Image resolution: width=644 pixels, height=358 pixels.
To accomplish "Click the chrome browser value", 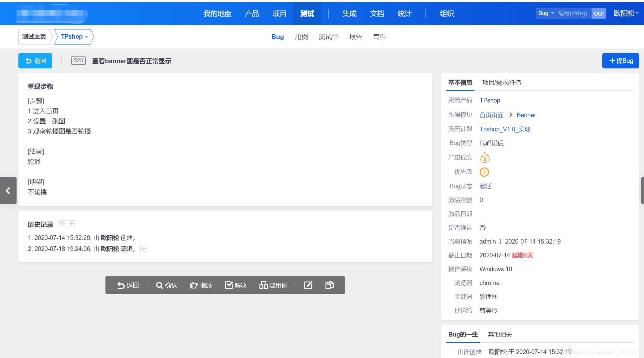I will 490,283.
